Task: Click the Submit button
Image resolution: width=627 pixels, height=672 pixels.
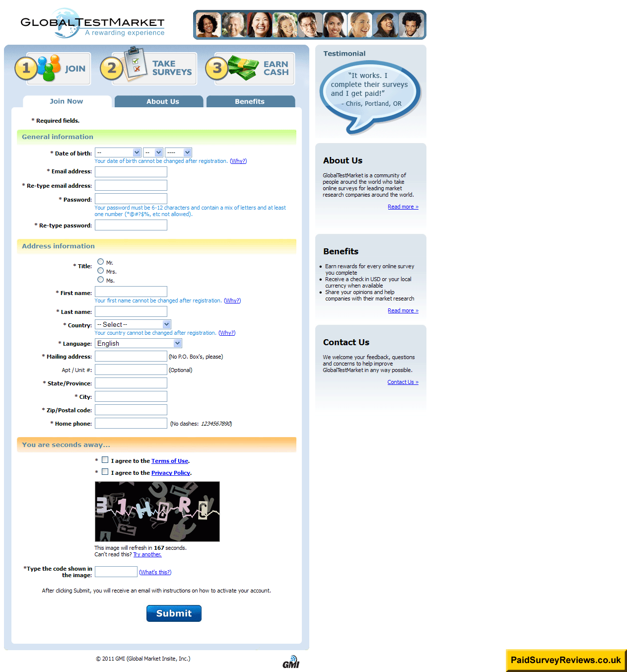Action: (174, 613)
